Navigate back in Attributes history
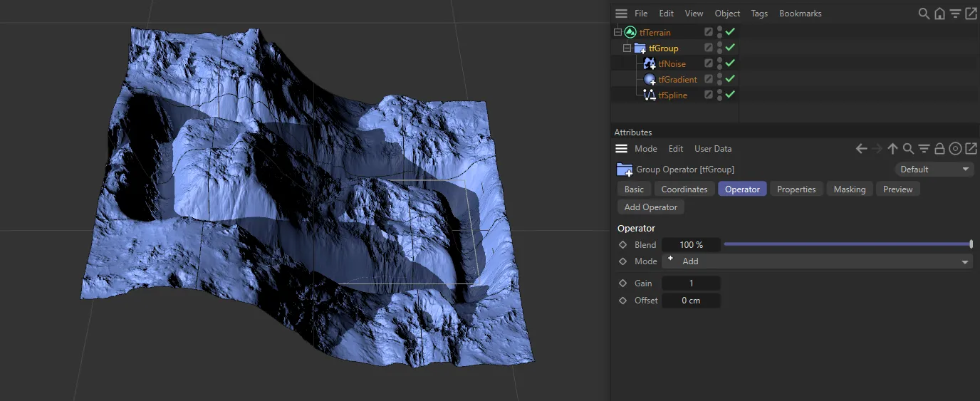The height and width of the screenshot is (401, 980). [861, 149]
